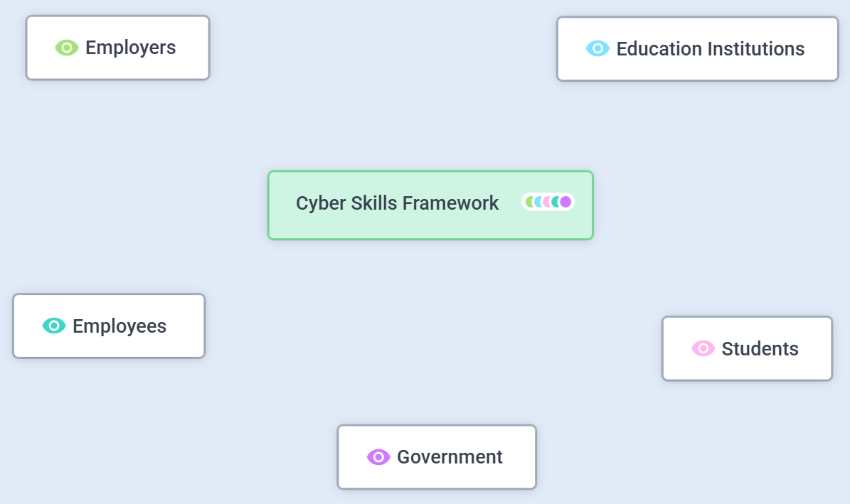Toggle the teal eye icon for Employees
The height and width of the screenshot is (504, 850).
coord(53,326)
